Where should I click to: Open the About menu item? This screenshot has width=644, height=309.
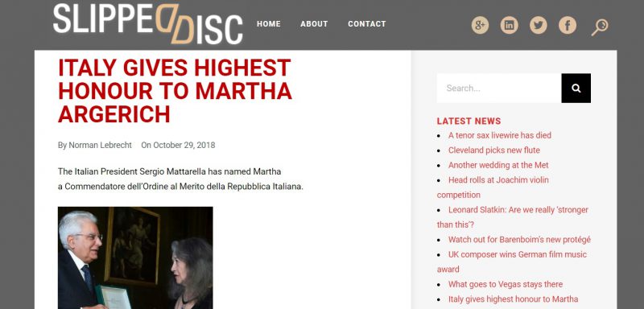314,24
